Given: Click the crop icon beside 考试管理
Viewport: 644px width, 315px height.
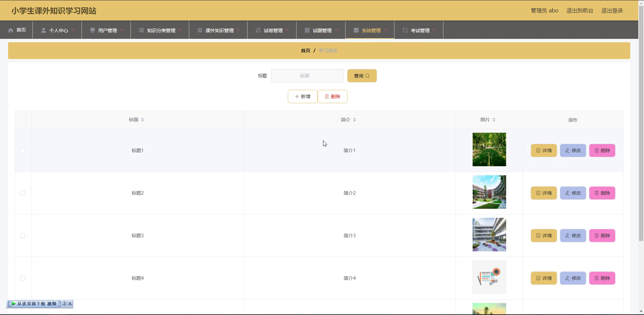Looking at the screenshot, I should pyautogui.click(x=405, y=30).
